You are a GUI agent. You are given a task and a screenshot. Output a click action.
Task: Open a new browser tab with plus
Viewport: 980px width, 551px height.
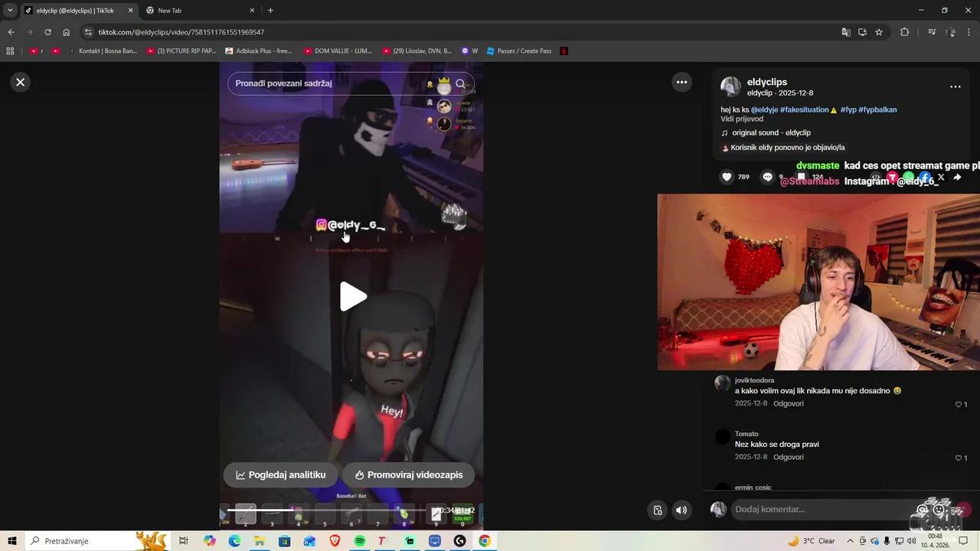270,11
